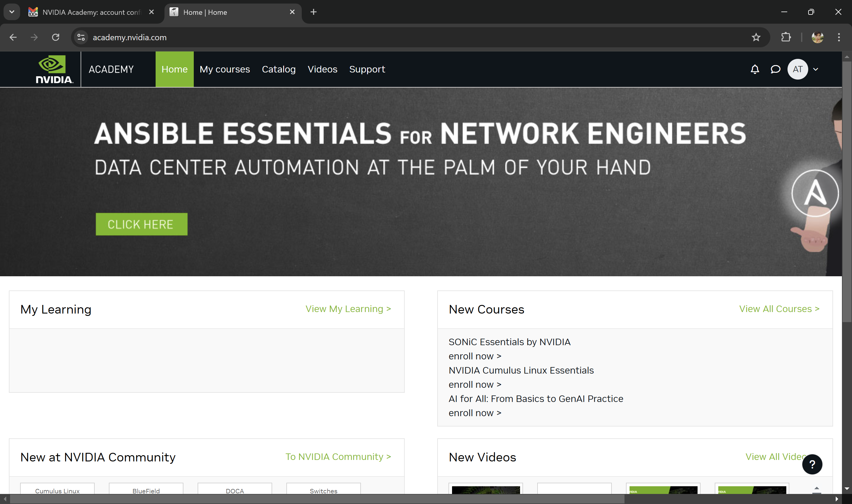This screenshot has height=504, width=852.
Task: Open the View My Learning link
Action: coord(348,309)
